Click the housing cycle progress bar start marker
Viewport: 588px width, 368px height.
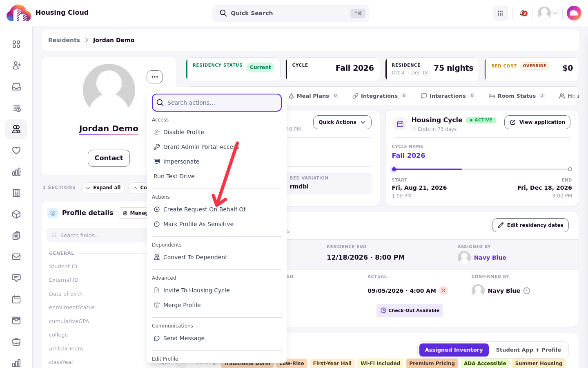coord(394,169)
